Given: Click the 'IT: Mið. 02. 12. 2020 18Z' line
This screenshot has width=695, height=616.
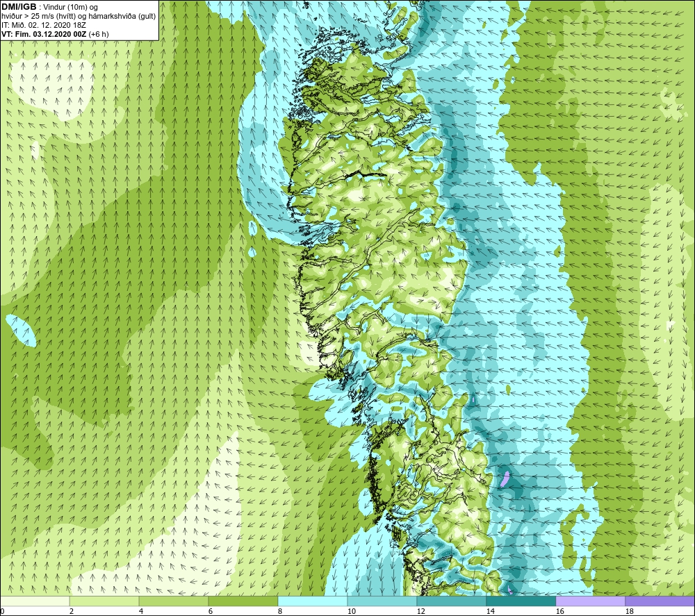Looking at the screenshot, I should pos(43,25).
